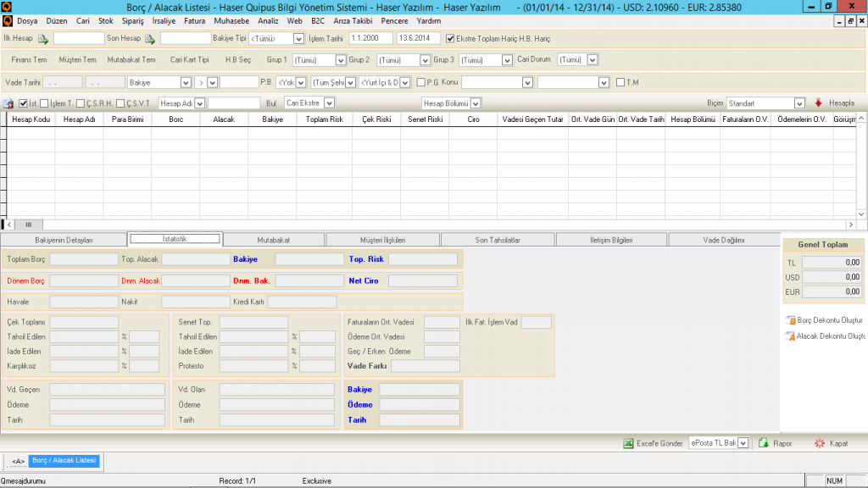This screenshot has width=868, height=488.
Task: Tick the T.M checkbox
Action: [620, 82]
